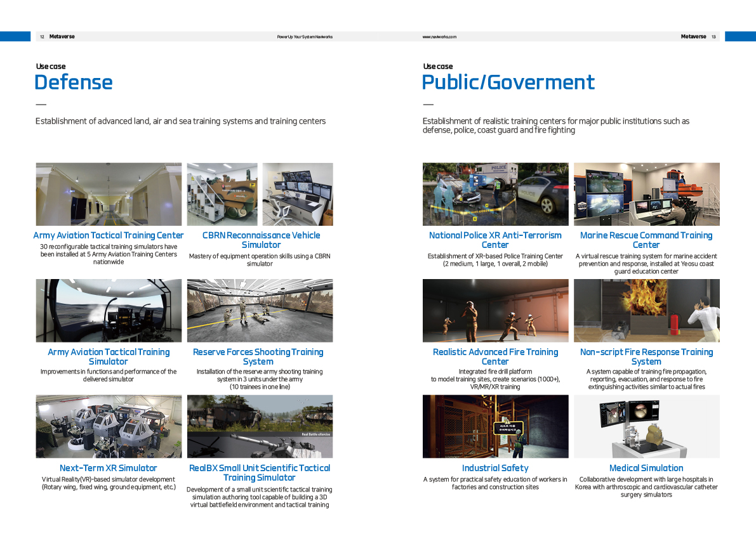The image size is (756, 534).
Task: Click the large "Public/Goverment" page title
Action: click(508, 82)
